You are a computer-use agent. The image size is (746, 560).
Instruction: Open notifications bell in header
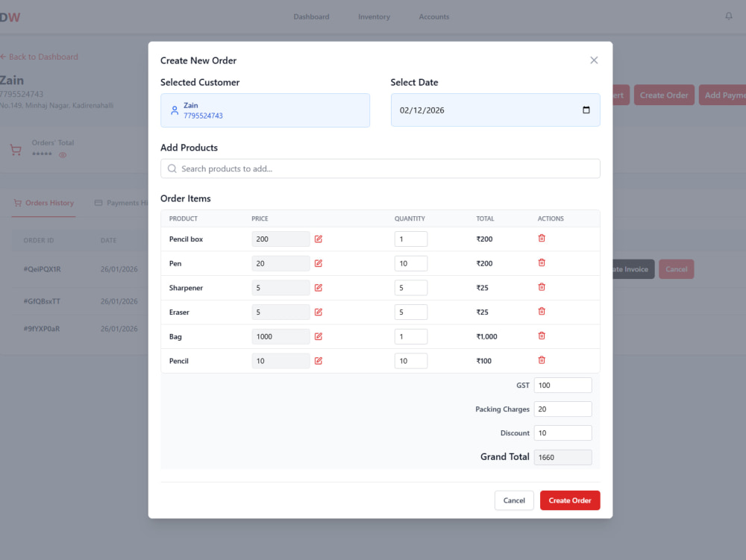click(728, 16)
